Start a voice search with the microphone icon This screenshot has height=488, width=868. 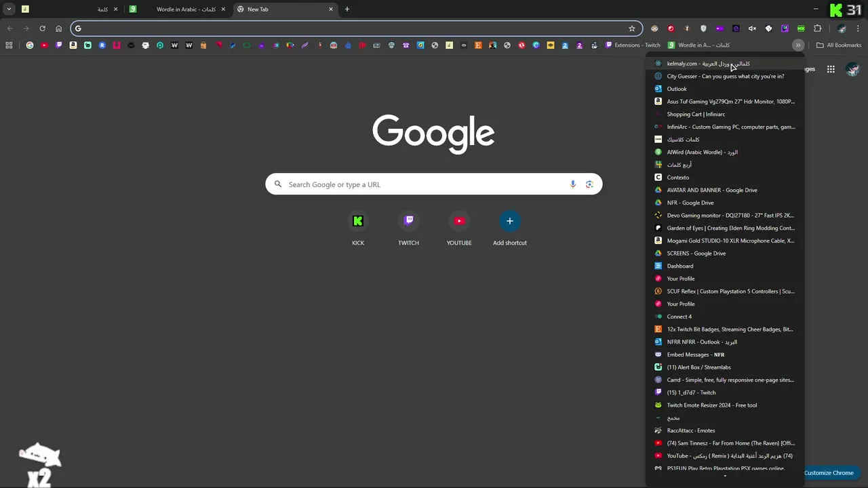573,184
